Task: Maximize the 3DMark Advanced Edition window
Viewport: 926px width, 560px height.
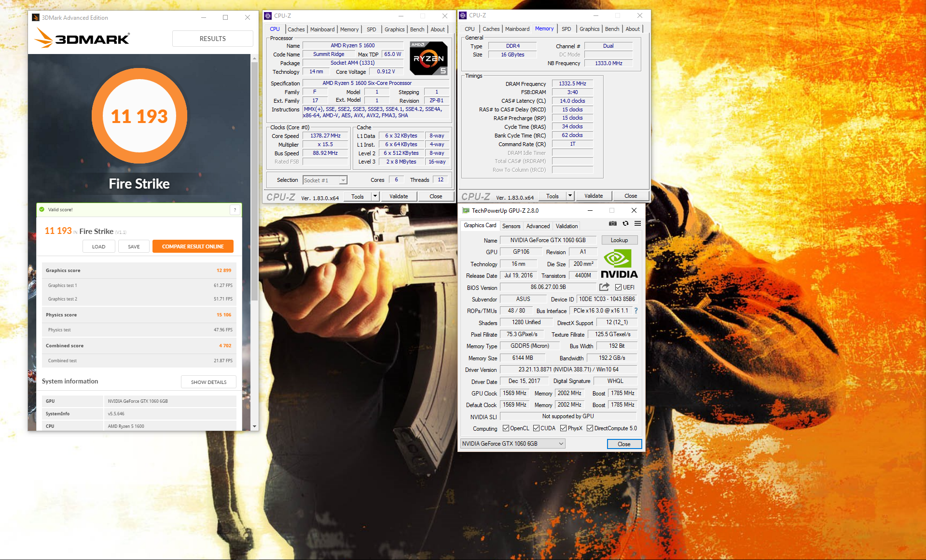Action: click(225, 17)
